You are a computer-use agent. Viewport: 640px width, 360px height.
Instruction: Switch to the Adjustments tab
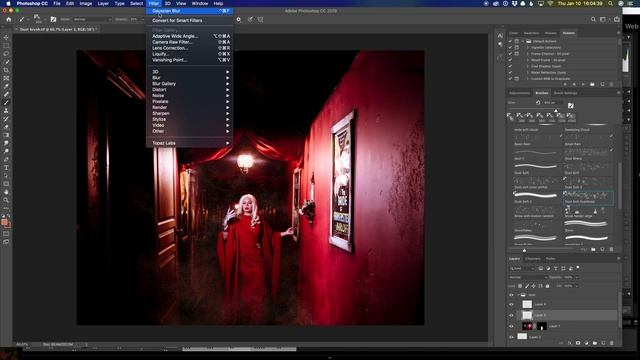point(520,93)
